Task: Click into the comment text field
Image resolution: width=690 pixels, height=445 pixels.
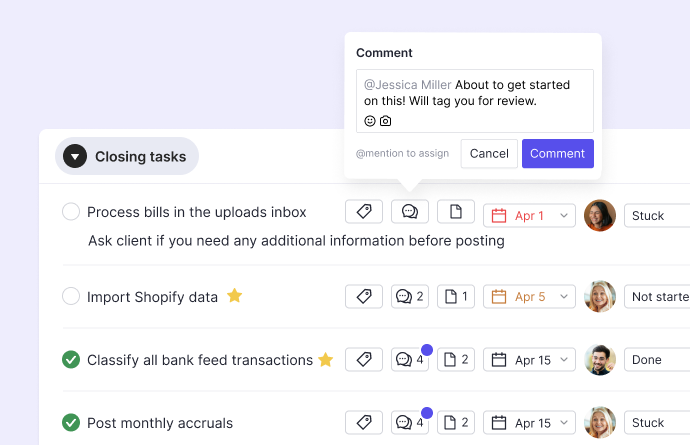Action: [475, 93]
